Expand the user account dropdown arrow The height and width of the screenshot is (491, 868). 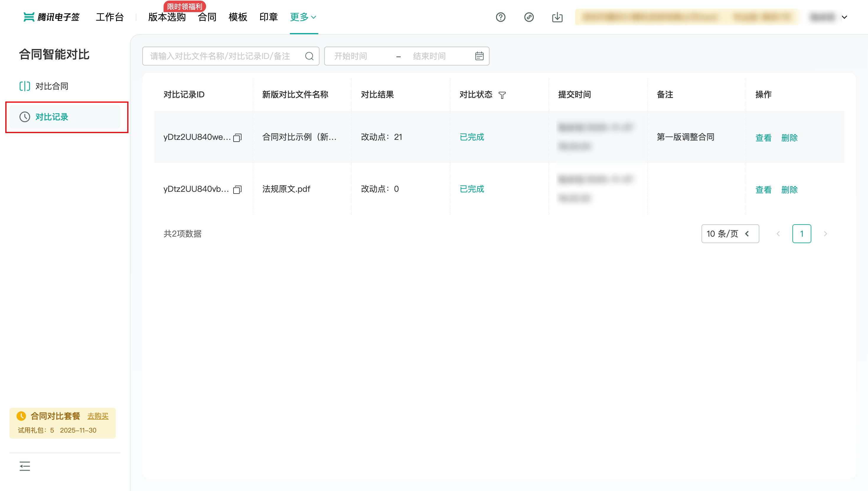(x=844, y=17)
